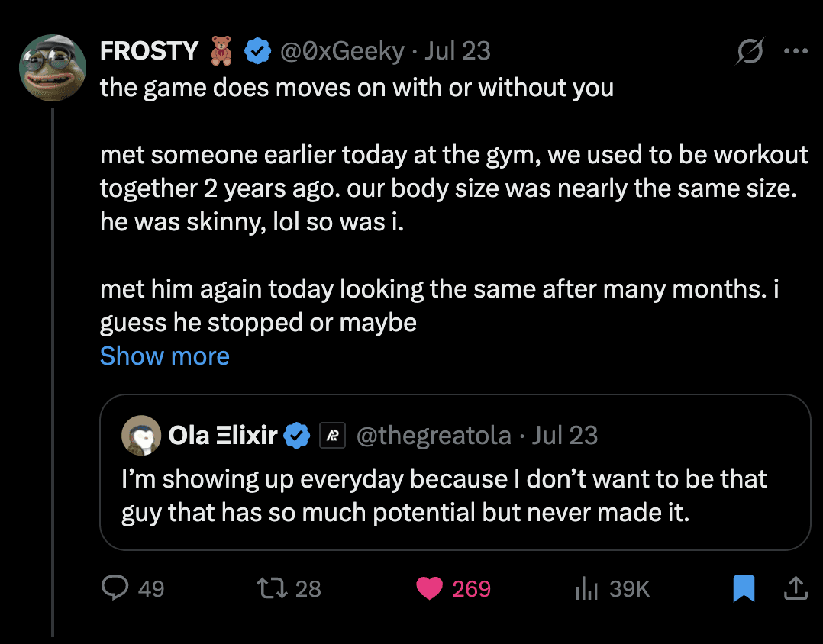The height and width of the screenshot is (644, 823).
Task: Expand the tweet with Show more
Action: point(164,356)
